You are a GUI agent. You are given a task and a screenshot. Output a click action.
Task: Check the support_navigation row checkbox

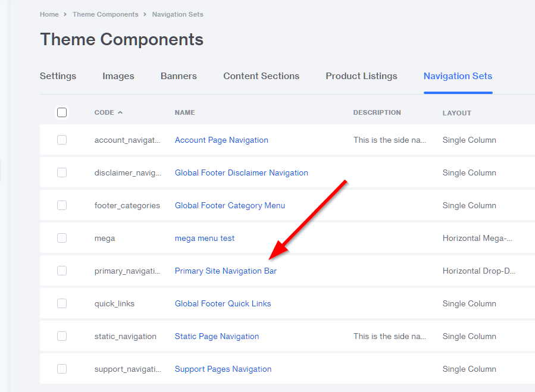[62, 369]
